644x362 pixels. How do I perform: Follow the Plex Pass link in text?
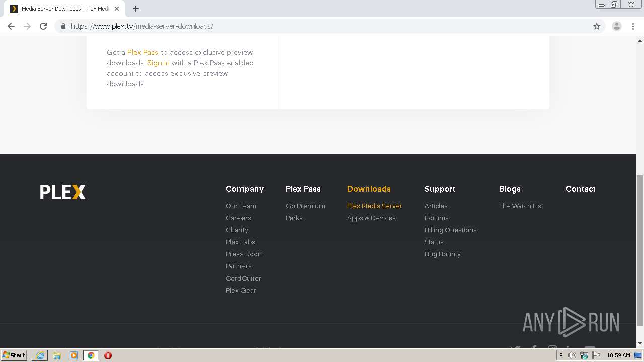[143, 52]
